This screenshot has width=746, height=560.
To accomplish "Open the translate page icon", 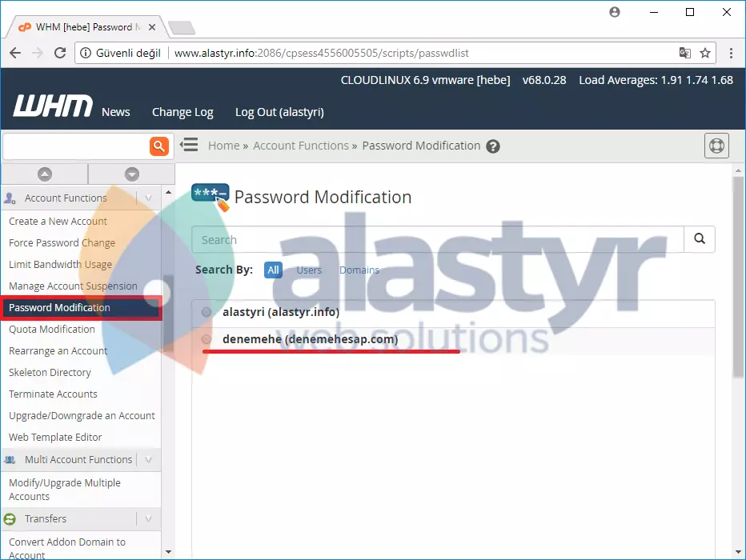I will [x=684, y=53].
